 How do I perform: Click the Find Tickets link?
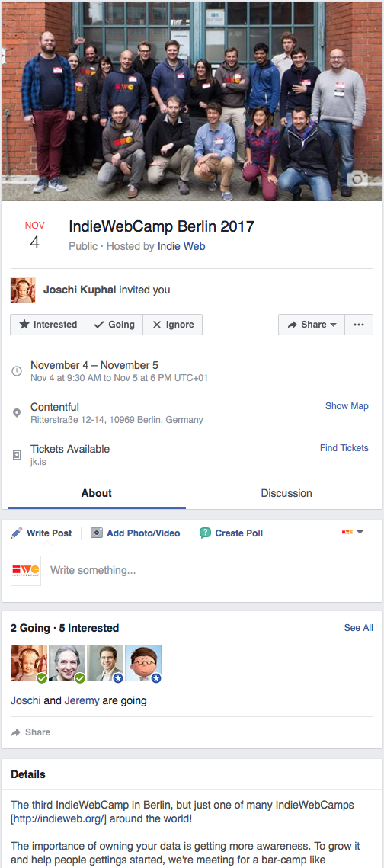tap(344, 448)
